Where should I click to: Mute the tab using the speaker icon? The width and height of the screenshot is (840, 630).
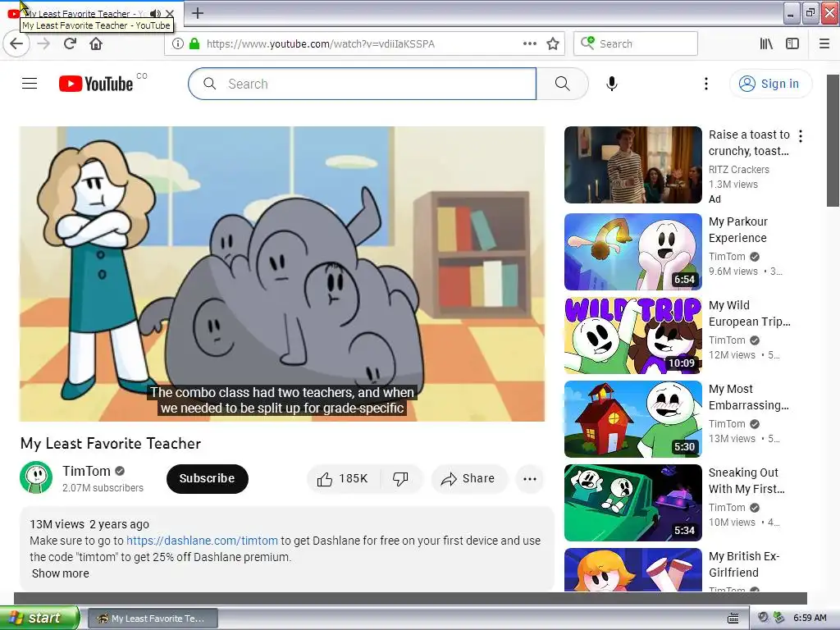click(x=155, y=13)
